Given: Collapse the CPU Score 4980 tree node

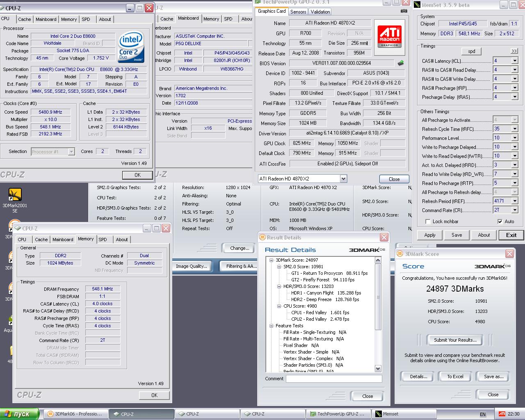Looking at the screenshot, I should click(x=279, y=306).
